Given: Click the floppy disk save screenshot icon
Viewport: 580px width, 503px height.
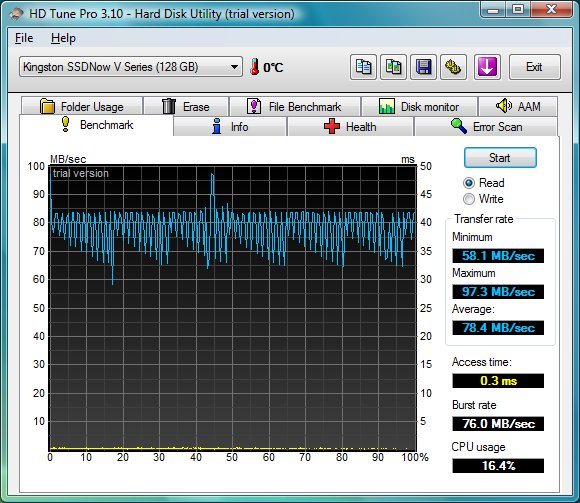Looking at the screenshot, I should click(423, 67).
